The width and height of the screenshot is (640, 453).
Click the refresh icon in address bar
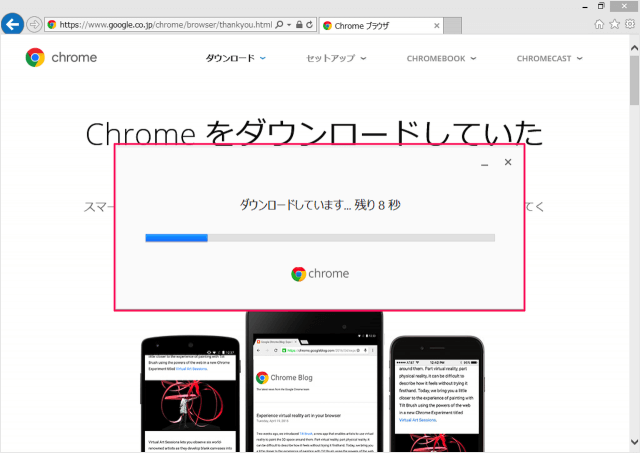tap(307, 24)
